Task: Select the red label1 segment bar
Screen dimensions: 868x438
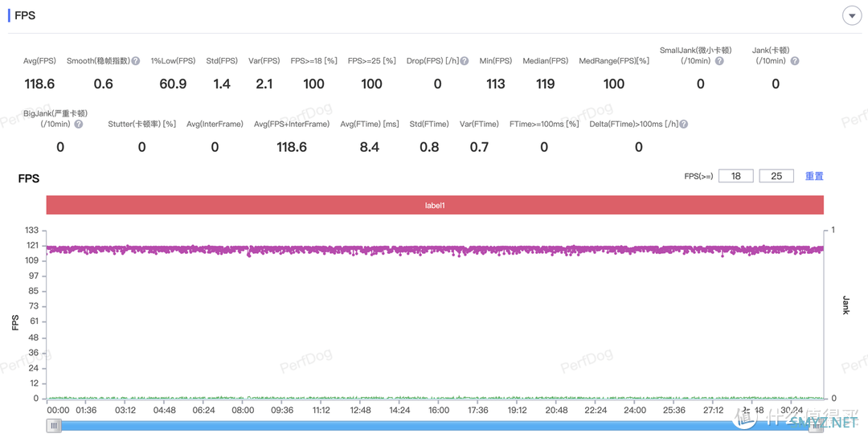Action: (x=435, y=206)
